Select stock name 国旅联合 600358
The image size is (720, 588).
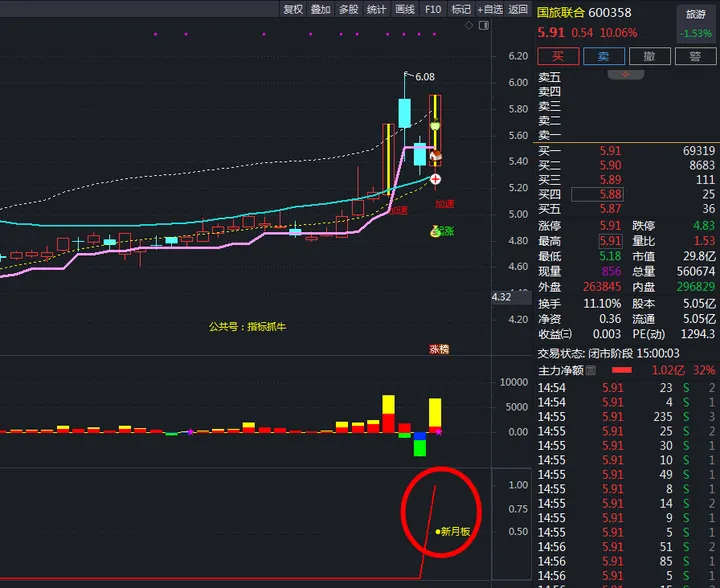click(x=584, y=13)
